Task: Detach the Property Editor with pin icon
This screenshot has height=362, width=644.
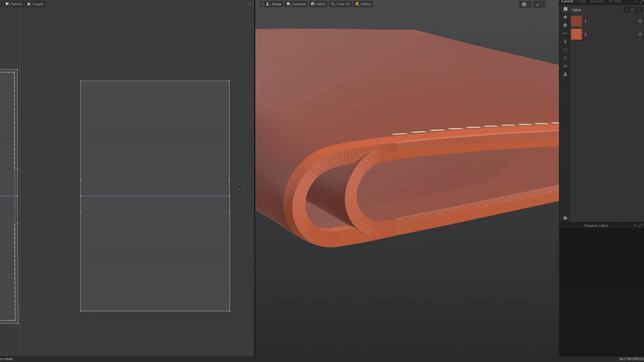Action: coord(635,226)
